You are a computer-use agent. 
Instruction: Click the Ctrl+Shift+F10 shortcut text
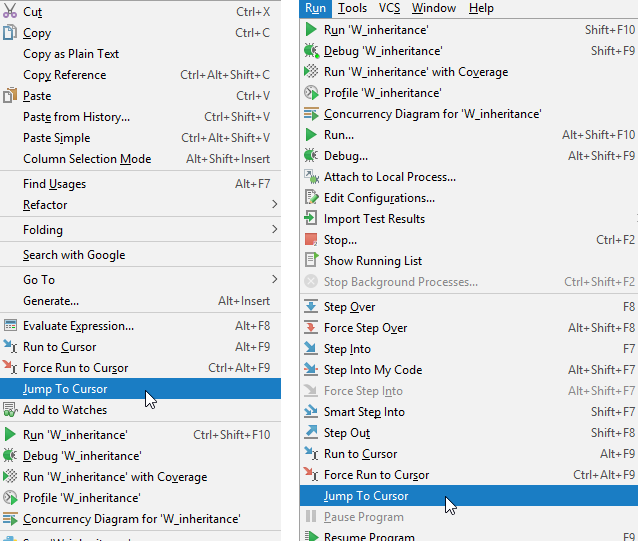[232, 434]
